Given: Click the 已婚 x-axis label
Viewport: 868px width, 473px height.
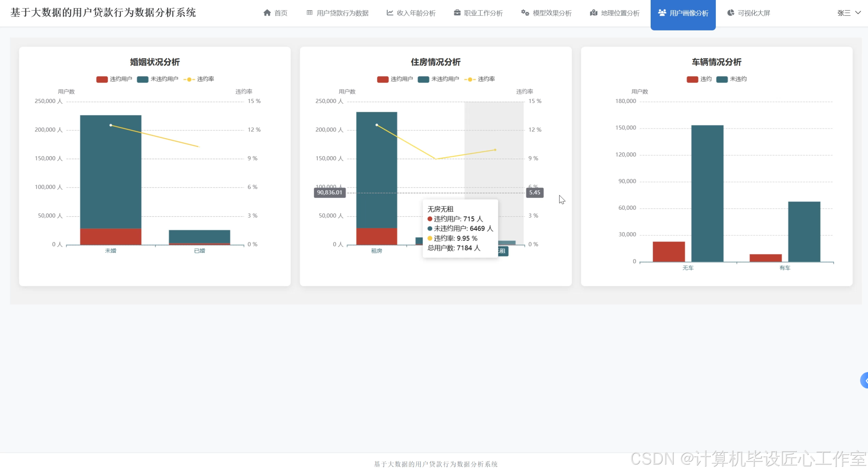Looking at the screenshot, I should pos(199,251).
